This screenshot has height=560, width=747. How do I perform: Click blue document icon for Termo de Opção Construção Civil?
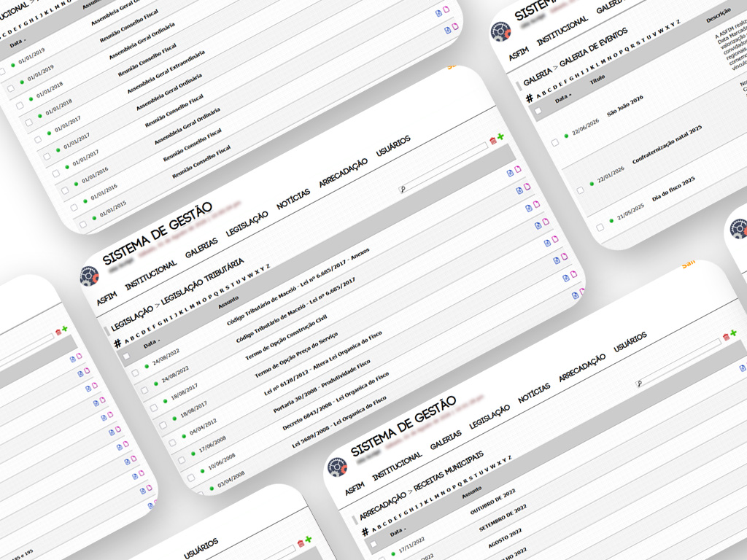529,208
